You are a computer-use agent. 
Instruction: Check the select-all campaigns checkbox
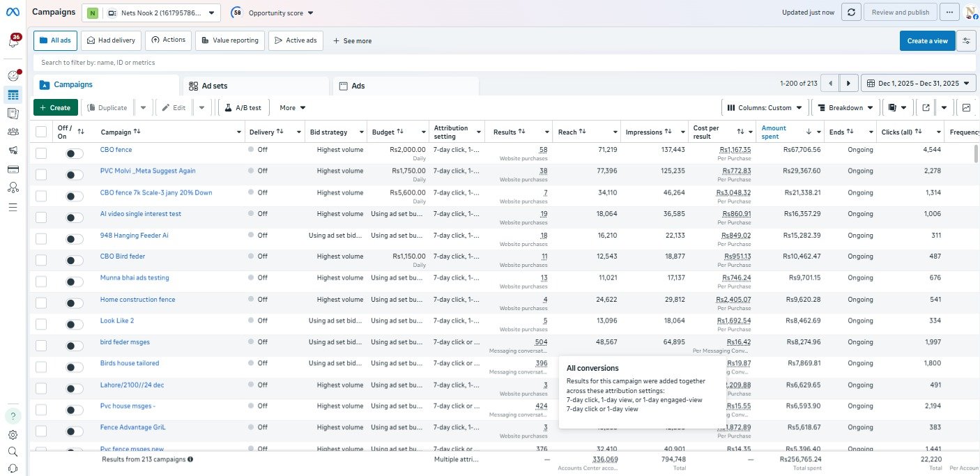tap(41, 132)
